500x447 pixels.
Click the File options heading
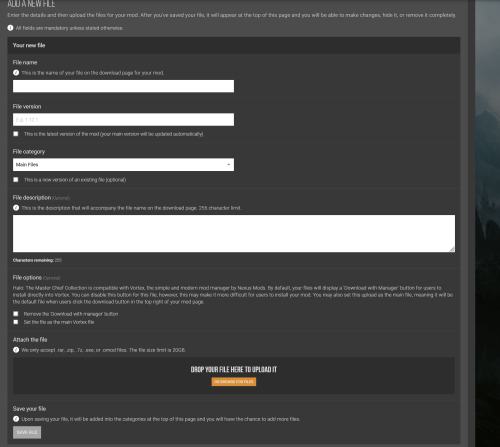[27, 277]
